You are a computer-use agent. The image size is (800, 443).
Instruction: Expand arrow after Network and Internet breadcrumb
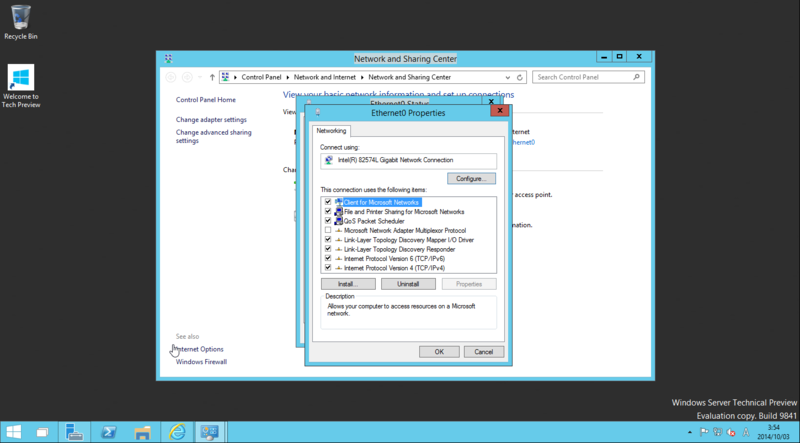(362, 78)
